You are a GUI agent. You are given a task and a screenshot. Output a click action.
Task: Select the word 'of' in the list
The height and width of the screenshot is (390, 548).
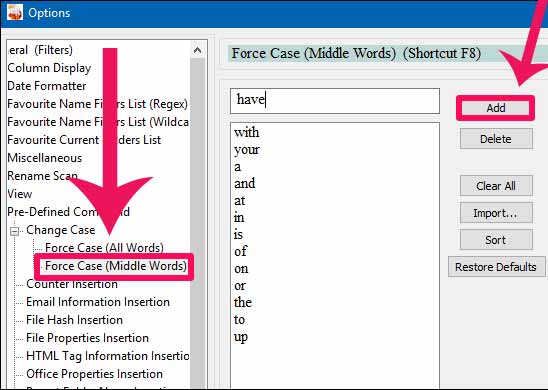(240, 251)
